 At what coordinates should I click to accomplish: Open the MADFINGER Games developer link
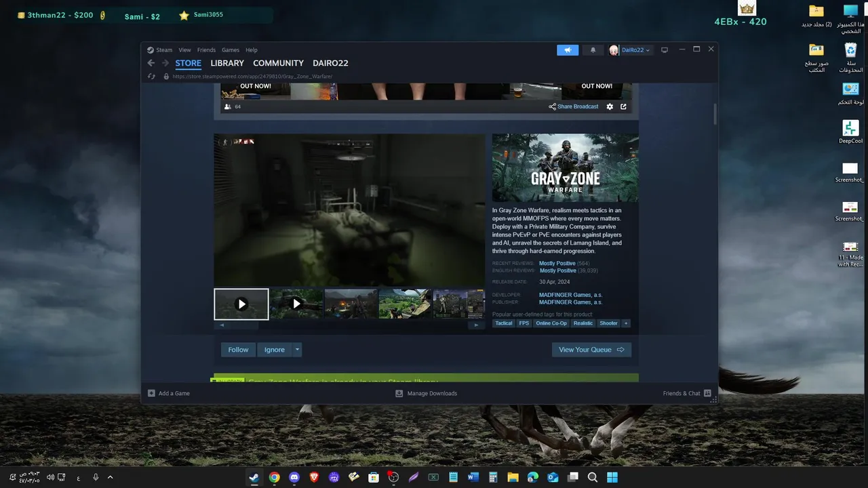coord(570,295)
